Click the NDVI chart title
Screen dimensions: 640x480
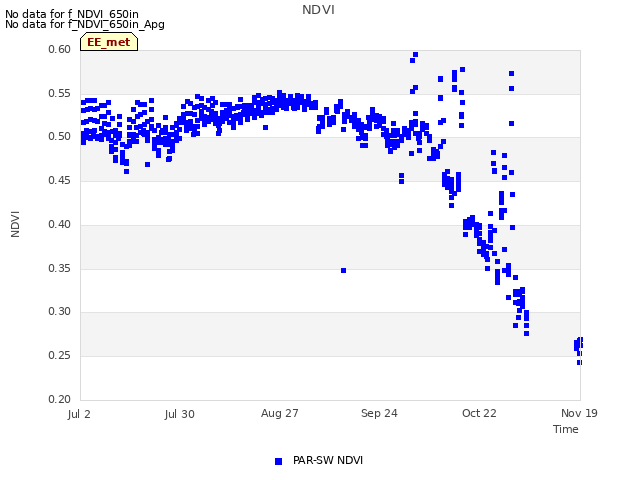click(x=318, y=10)
